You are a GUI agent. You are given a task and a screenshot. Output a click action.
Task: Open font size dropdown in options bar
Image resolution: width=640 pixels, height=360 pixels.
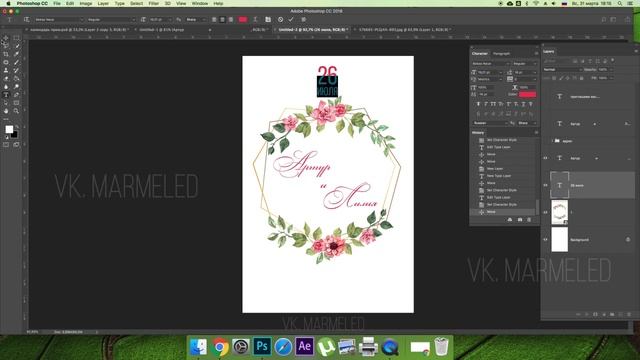(x=160, y=19)
